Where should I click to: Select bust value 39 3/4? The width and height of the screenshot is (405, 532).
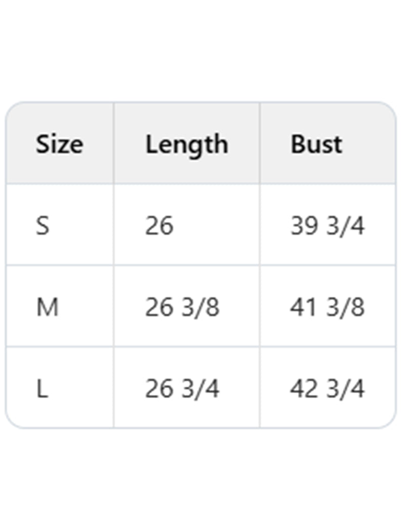click(x=327, y=225)
